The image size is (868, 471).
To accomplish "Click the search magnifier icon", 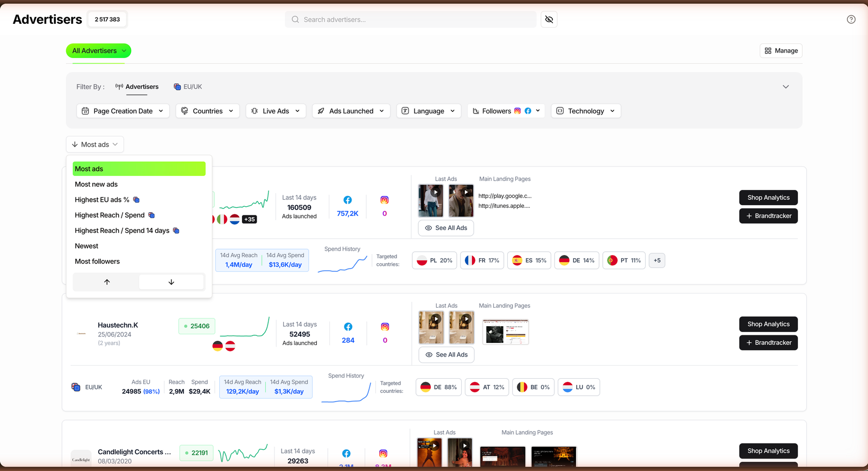I will click(295, 20).
